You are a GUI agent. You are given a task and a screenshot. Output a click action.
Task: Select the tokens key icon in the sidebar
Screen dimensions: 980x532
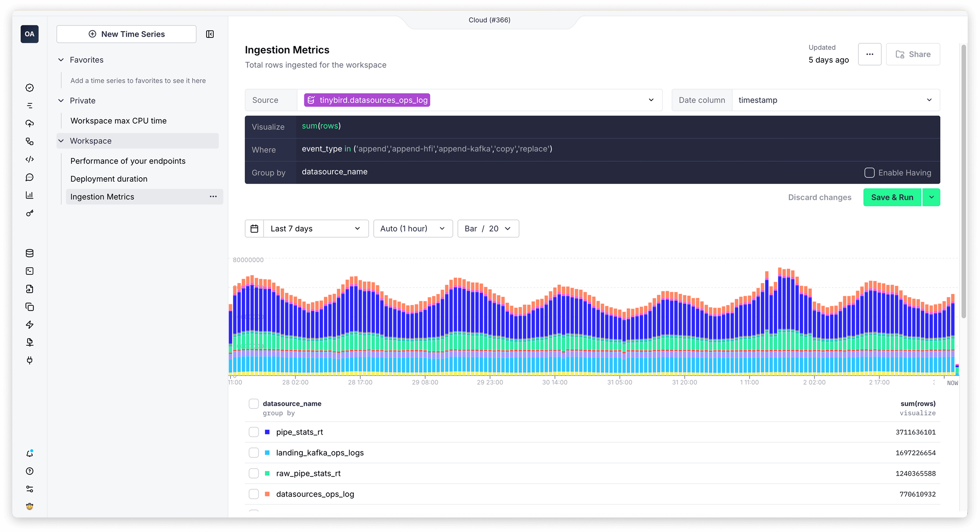coord(30,213)
